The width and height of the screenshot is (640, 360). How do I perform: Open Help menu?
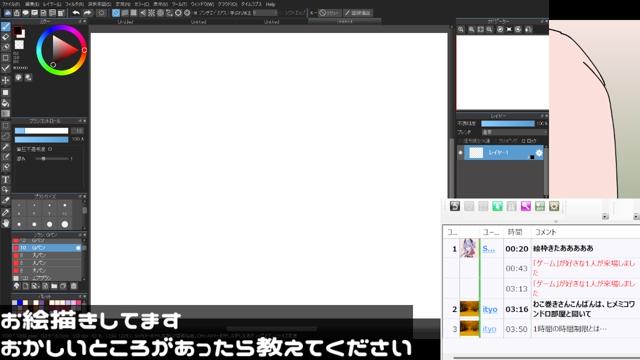tap(270, 4)
